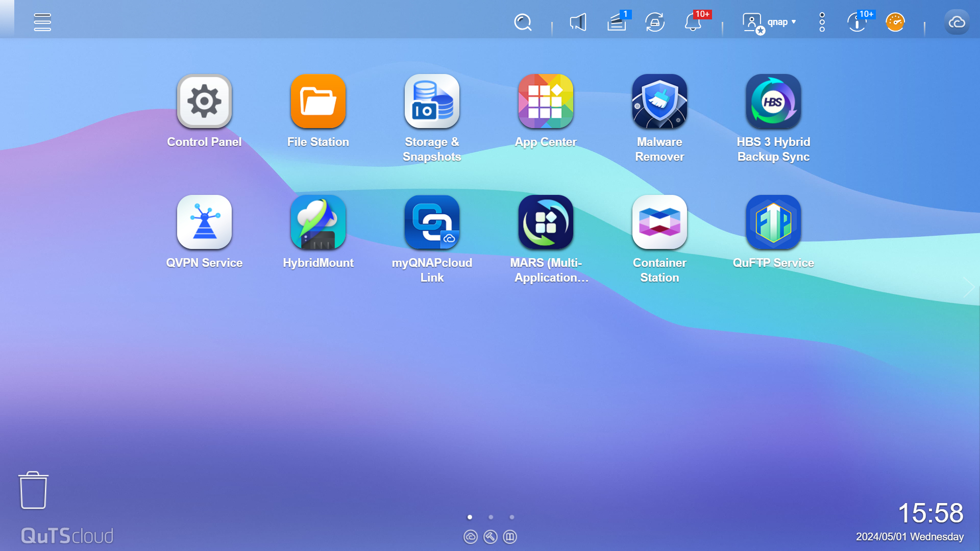Open the three-dot more options menu
The width and height of the screenshot is (980, 551).
click(822, 22)
